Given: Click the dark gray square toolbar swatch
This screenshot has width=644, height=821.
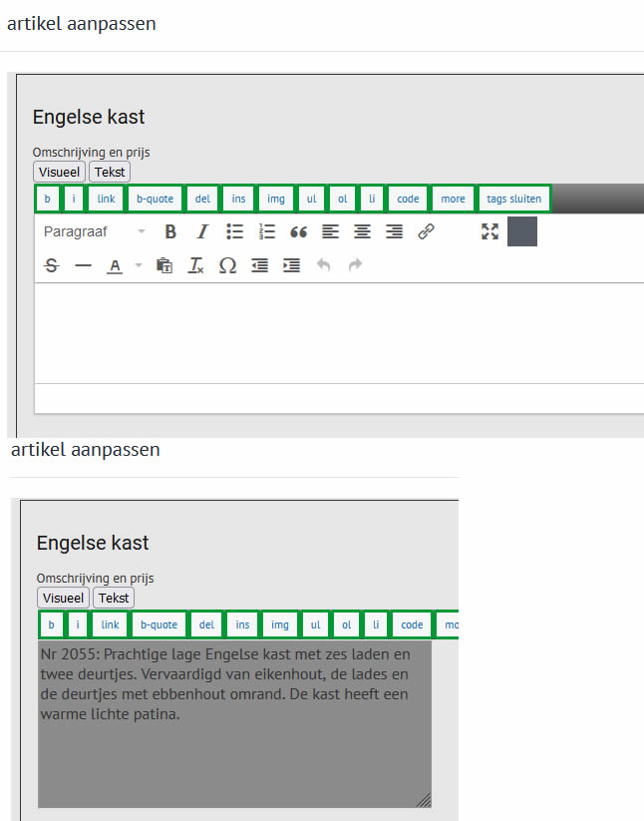Looking at the screenshot, I should (x=522, y=231).
